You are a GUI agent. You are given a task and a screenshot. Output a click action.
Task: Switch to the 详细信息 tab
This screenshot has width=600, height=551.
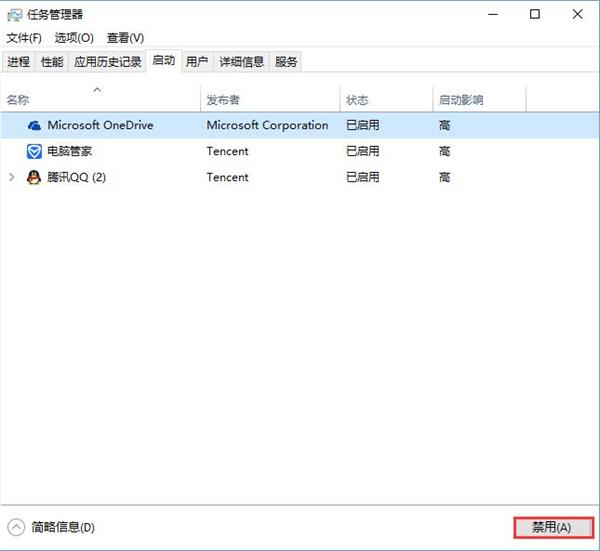(241, 62)
